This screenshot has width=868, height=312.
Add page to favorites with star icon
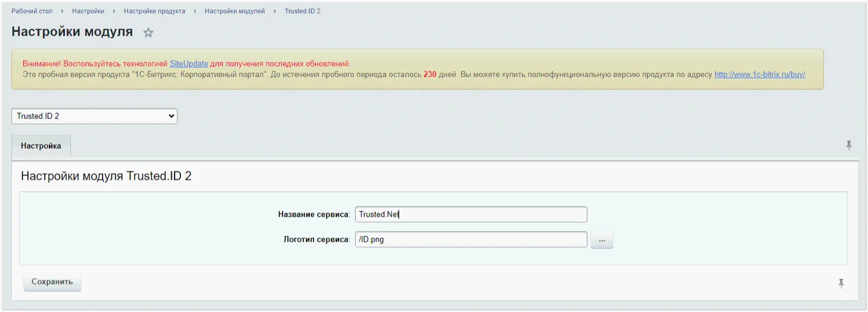[148, 33]
